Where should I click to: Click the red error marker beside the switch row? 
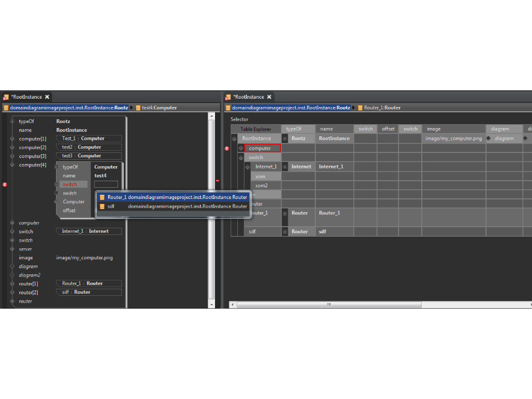5,185
